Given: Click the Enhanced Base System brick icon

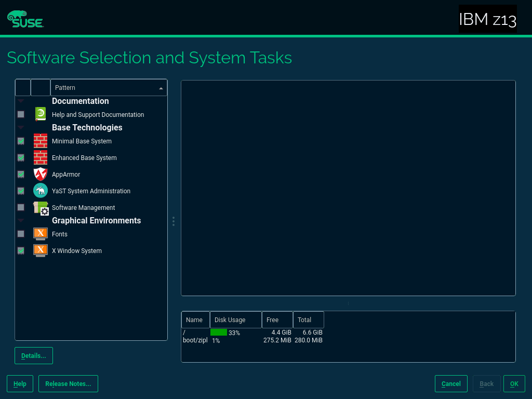Looking at the screenshot, I should click(x=41, y=157).
